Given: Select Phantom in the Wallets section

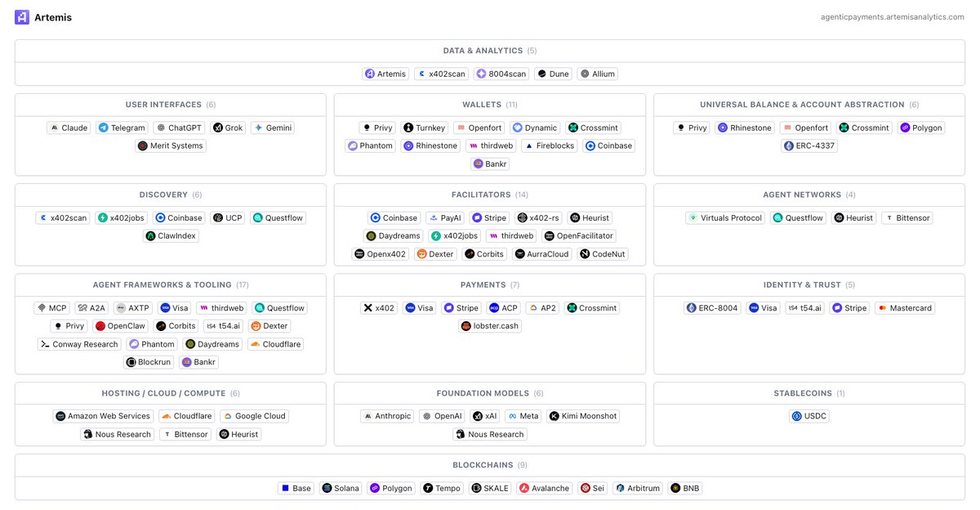Looking at the screenshot, I should [x=371, y=145].
